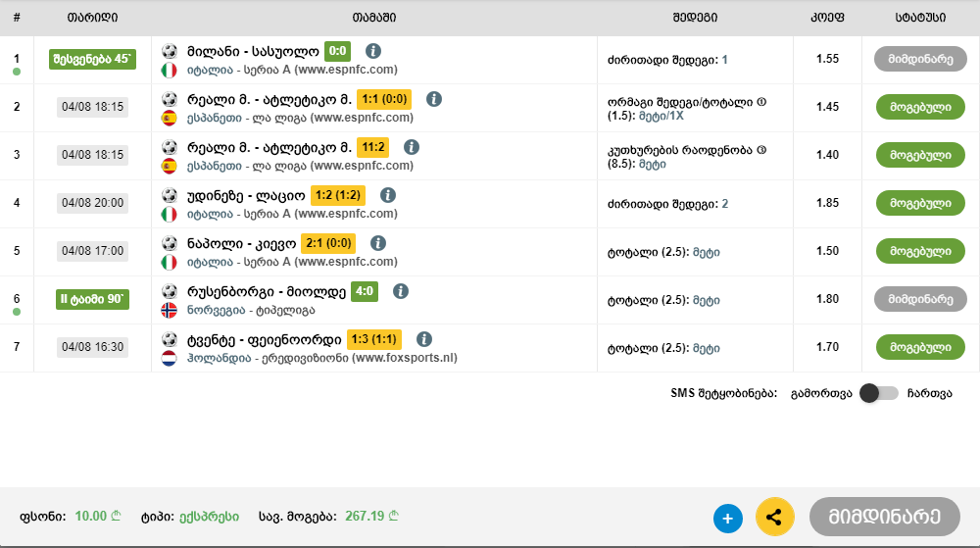Open info icon for რუსენბორგი - მიოლდე
The width and height of the screenshot is (980, 548).
[x=400, y=291]
